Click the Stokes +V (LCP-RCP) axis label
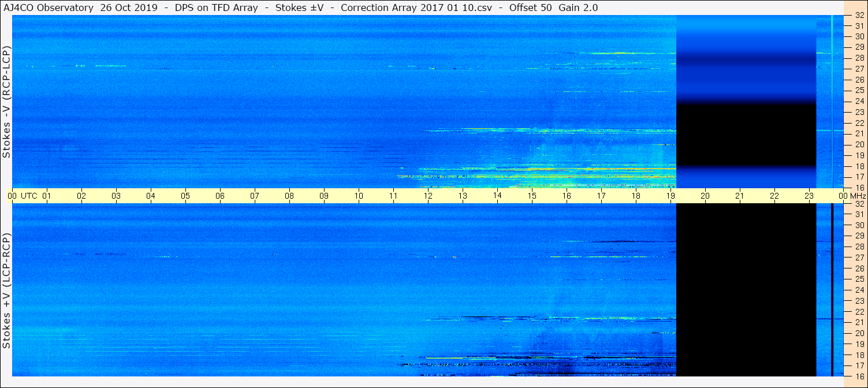 coord(6,291)
